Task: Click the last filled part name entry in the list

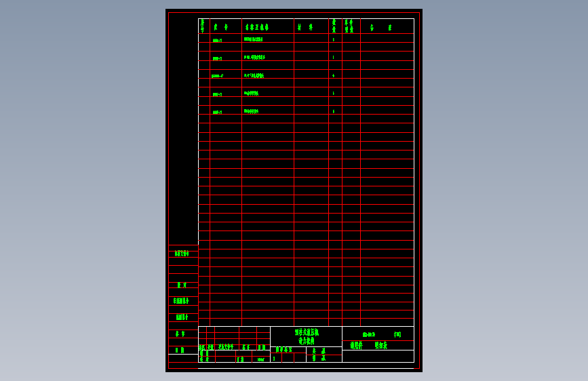Action: (x=251, y=111)
